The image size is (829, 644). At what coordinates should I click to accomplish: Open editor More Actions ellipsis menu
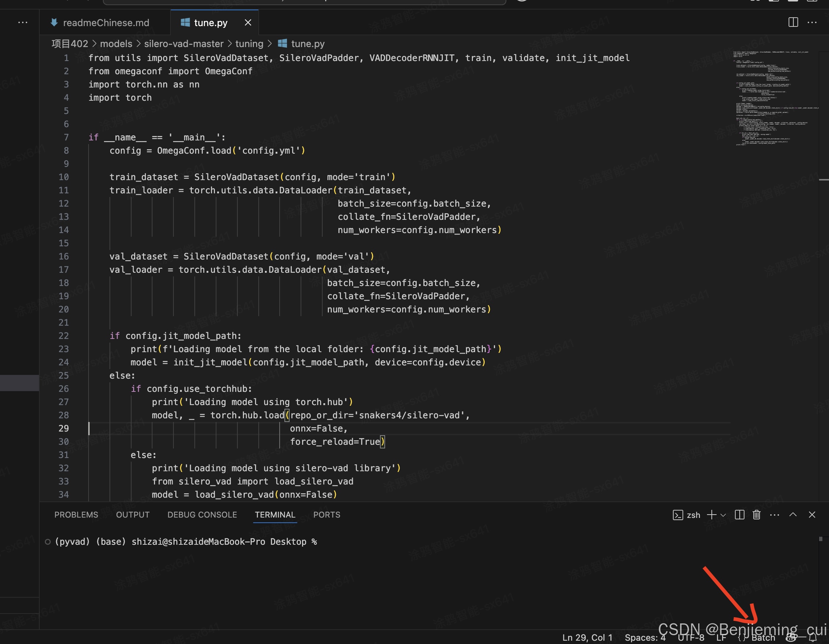coord(812,22)
